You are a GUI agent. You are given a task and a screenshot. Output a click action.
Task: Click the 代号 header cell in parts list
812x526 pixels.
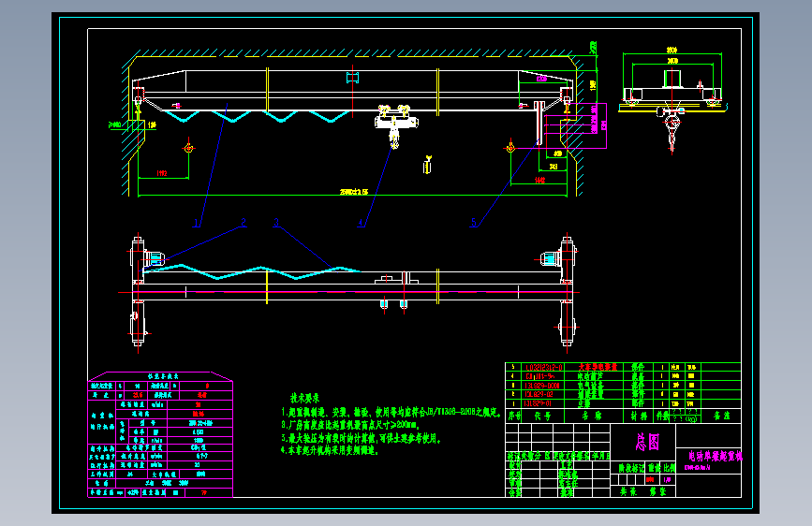pos(542,416)
